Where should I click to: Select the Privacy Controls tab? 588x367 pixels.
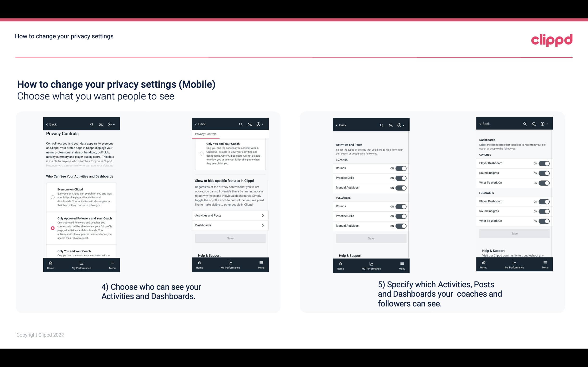point(205,134)
